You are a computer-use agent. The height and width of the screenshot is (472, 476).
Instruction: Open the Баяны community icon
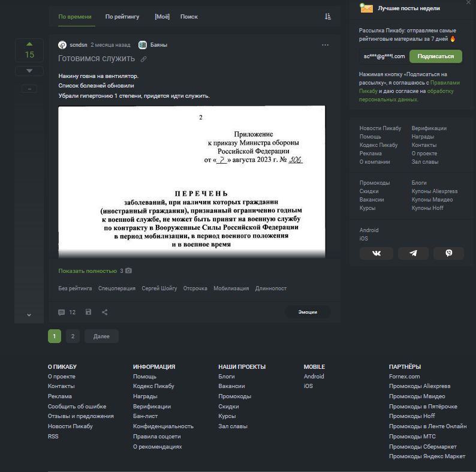tap(142, 45)
